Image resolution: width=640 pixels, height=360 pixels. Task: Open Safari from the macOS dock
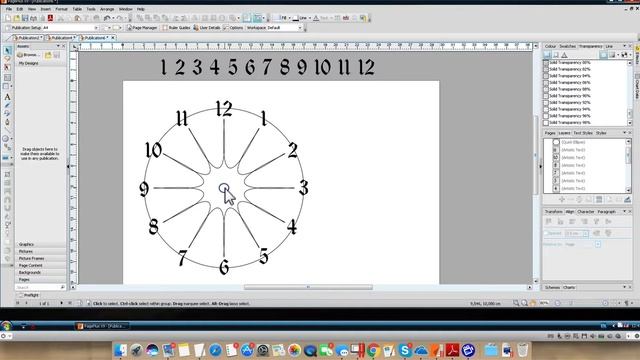click(x=215, y=350)
